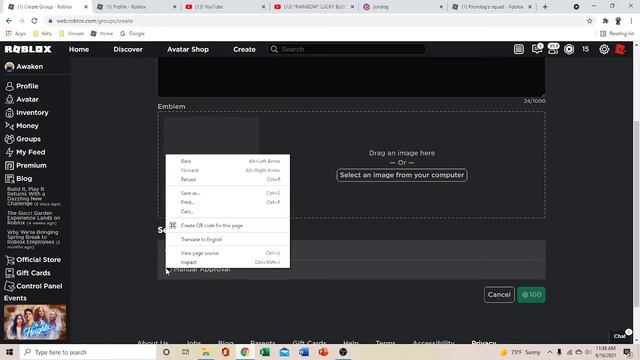Click the red Roblox avatar icon in navbar

click(x=620, y=49)
